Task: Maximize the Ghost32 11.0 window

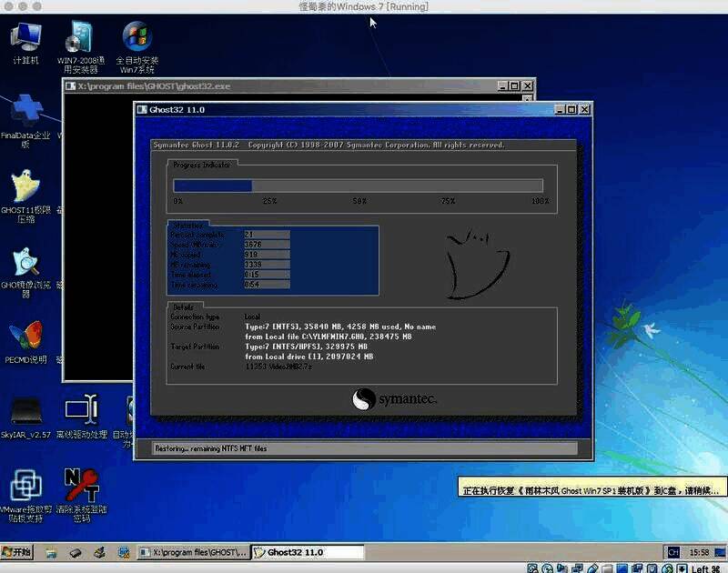Action: click(571, 110)
